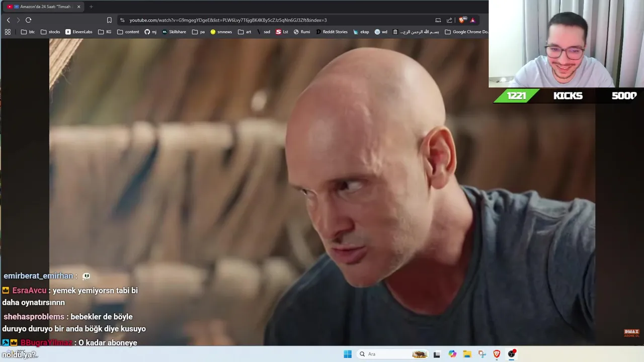
Task: Switch to Brave browser on taskbar
Action: click(x=497, y=354)
